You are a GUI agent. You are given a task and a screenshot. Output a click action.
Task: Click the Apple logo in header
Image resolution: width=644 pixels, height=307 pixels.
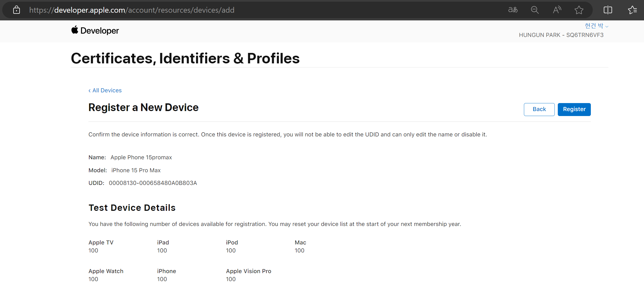tap(75, 30)
